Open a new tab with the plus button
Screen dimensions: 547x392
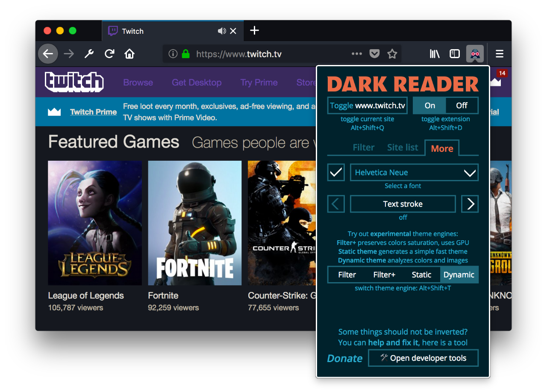[x=254, y=30]
